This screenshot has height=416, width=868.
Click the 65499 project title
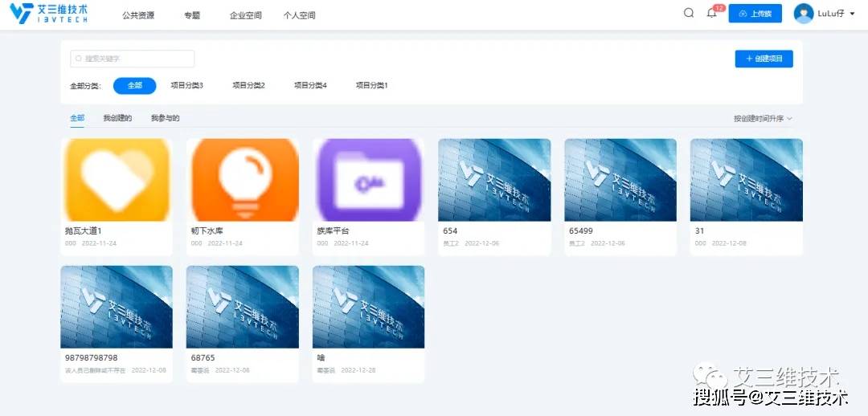[581, 230]
